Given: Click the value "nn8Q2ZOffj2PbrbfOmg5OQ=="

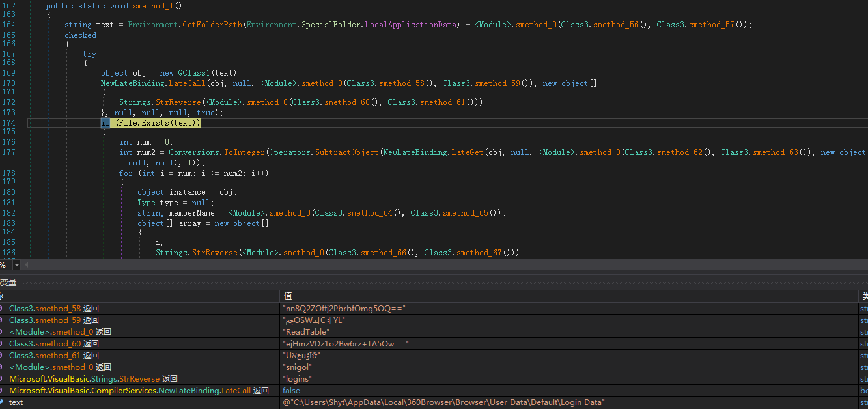Looking at the screenshot, I should pos(344,308).
